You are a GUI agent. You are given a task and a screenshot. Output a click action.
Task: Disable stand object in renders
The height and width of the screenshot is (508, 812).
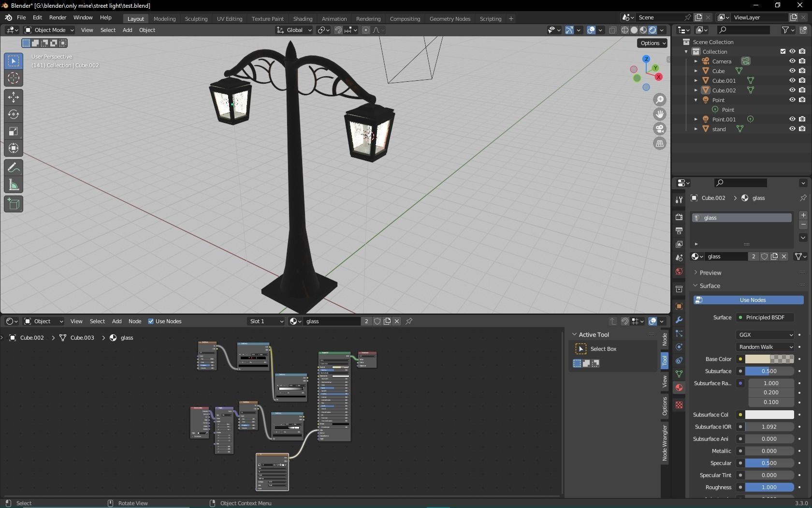tap(802, 129)
